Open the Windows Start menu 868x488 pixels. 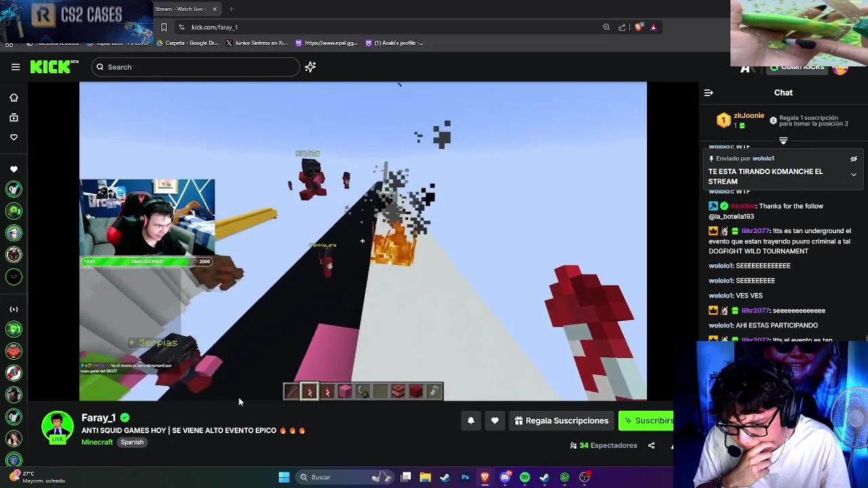click(284, 477)
